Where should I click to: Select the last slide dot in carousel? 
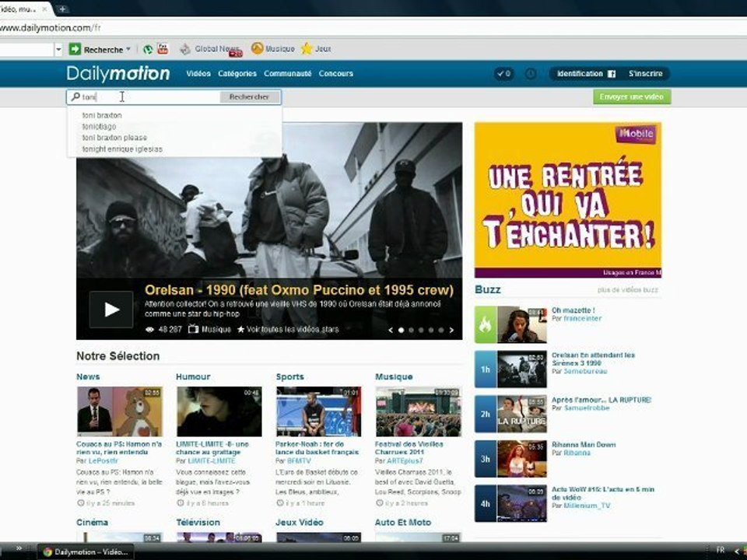pos(441,330)
